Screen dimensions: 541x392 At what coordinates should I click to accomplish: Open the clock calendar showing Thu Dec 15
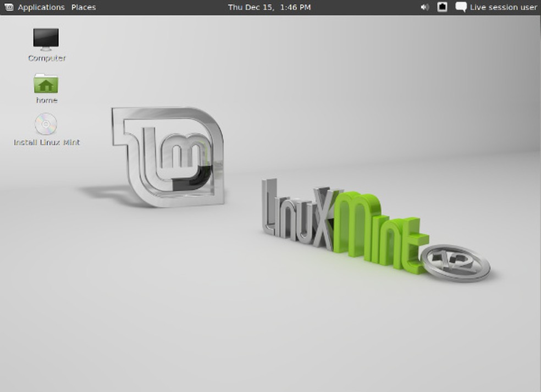(269, 7)
